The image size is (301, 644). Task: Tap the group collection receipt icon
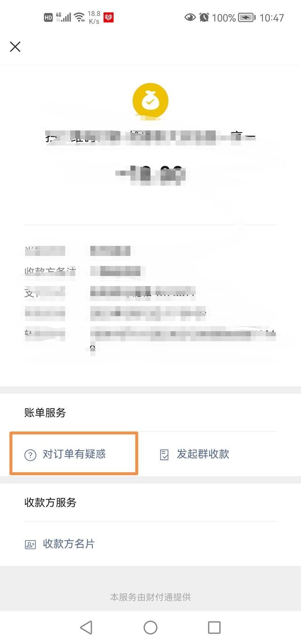(164, 455)
